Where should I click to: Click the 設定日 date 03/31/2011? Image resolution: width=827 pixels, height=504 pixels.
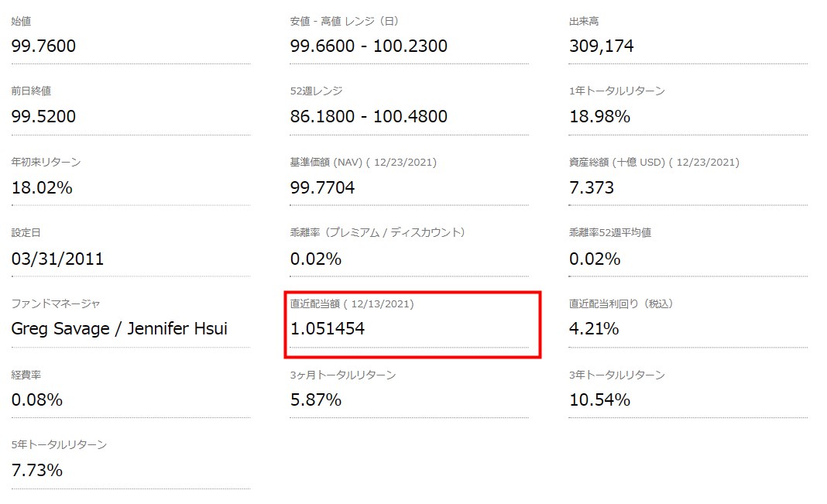point(57,259)
